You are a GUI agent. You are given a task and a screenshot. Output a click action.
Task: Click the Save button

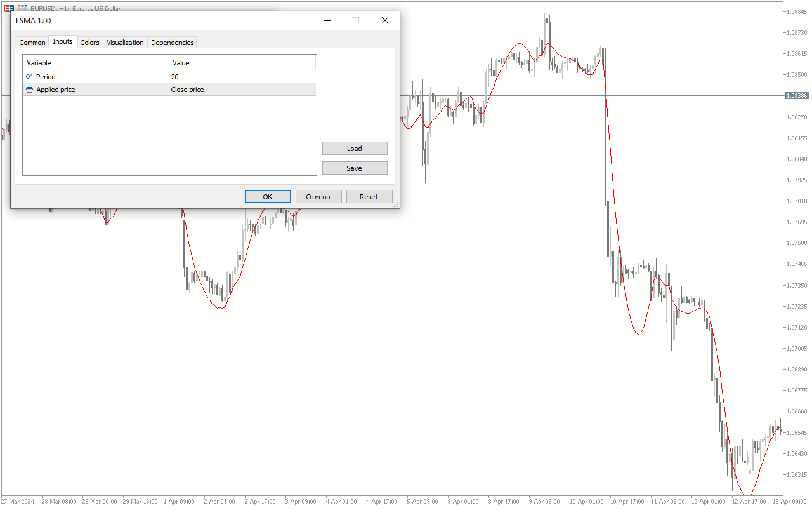355,168
